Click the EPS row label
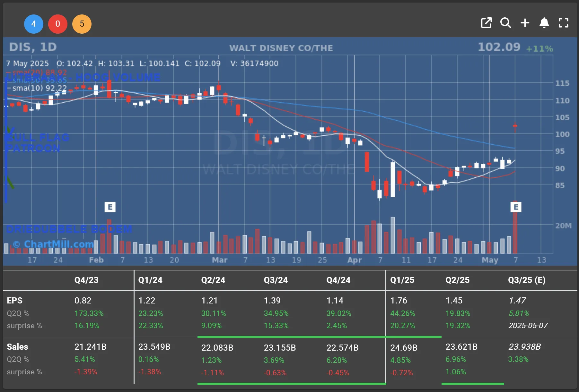The image size is (579, 392). tap(14, 301)
